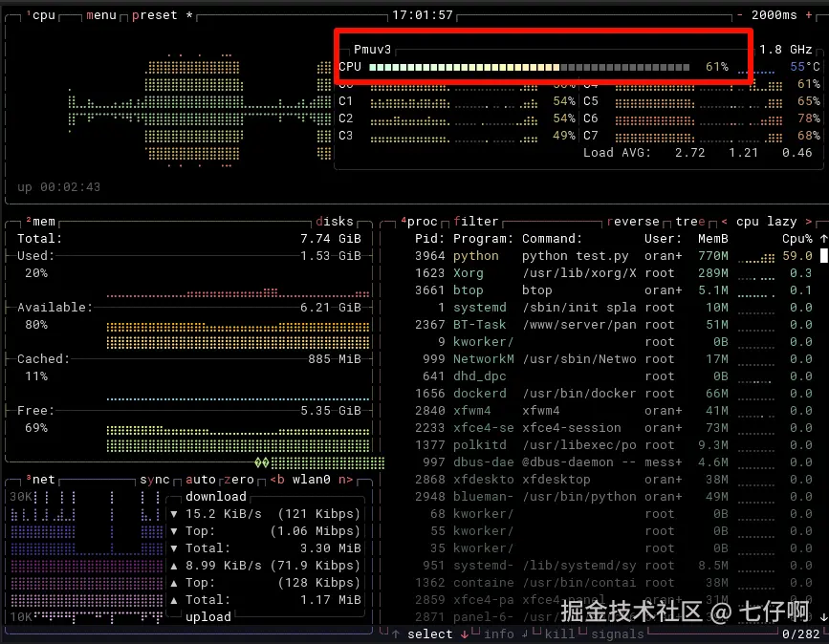Viewport: 829px width, 644px height.
Task: Click download speed 15.2 KiB/s value
Action: [223, 514]
